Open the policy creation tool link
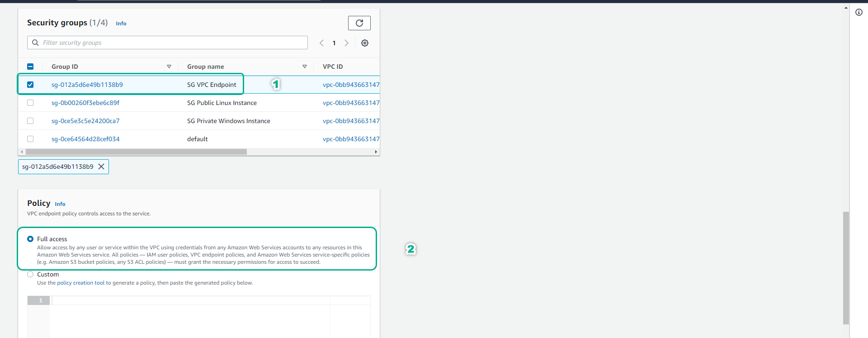 coord(80,283)
